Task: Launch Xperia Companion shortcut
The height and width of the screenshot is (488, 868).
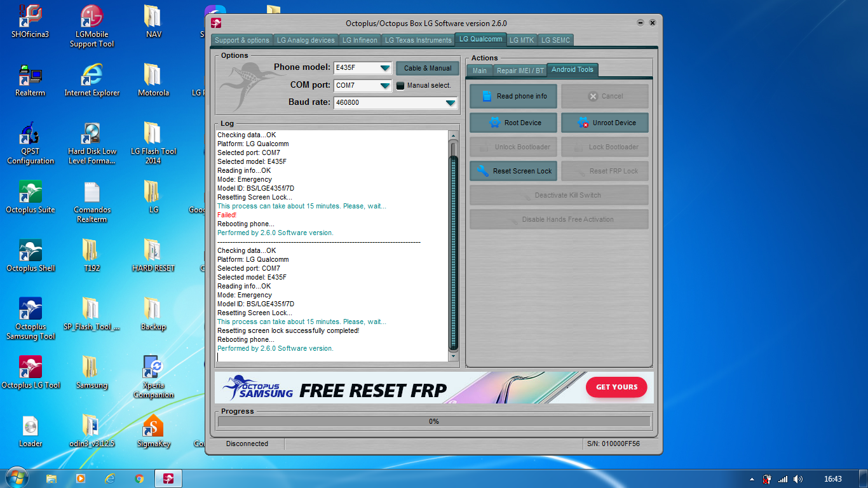Action: (153, 376)
